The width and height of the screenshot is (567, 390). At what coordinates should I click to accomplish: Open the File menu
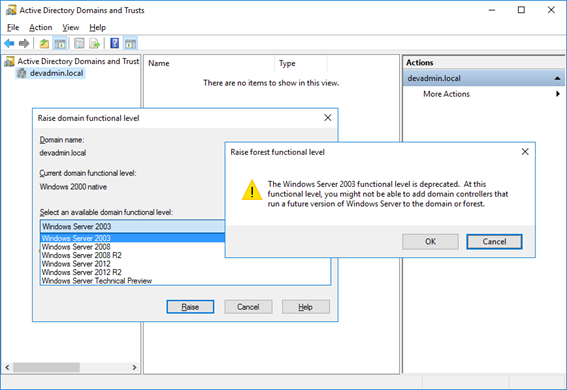pos(13,27)
